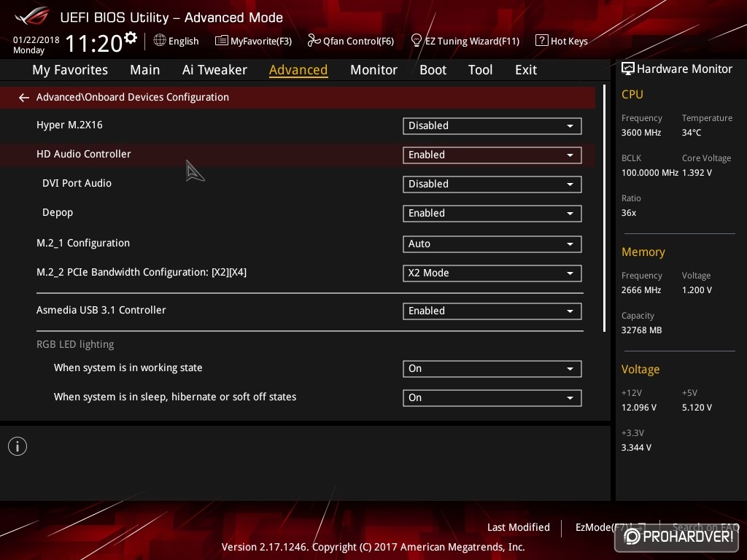The image size is (747, 560).
Task: Click CPU temperature value 34°C
Action: pos(692,133)
